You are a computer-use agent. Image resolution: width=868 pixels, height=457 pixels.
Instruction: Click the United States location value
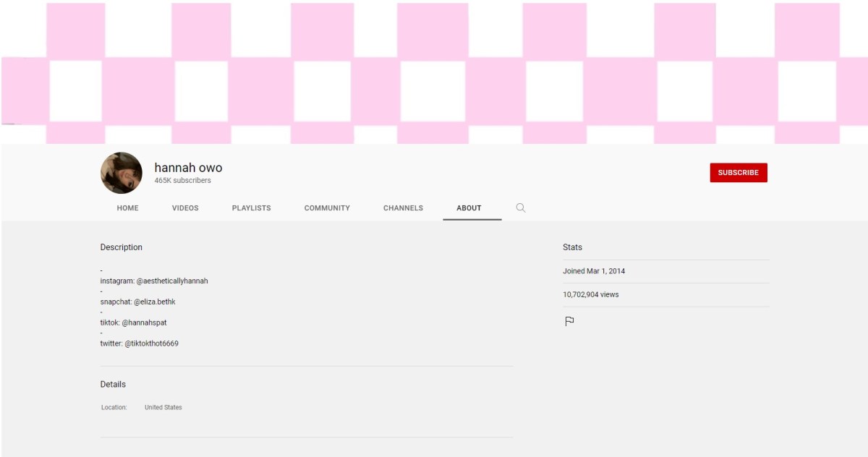tap(163, 408)
